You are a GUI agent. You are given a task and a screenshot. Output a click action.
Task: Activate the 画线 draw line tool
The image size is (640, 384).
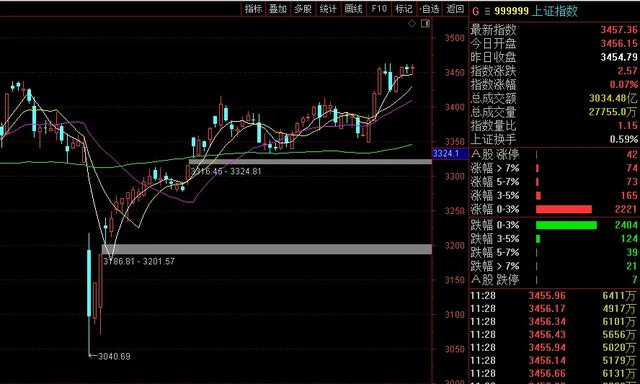pyautogui.click(x=353, y=9)
